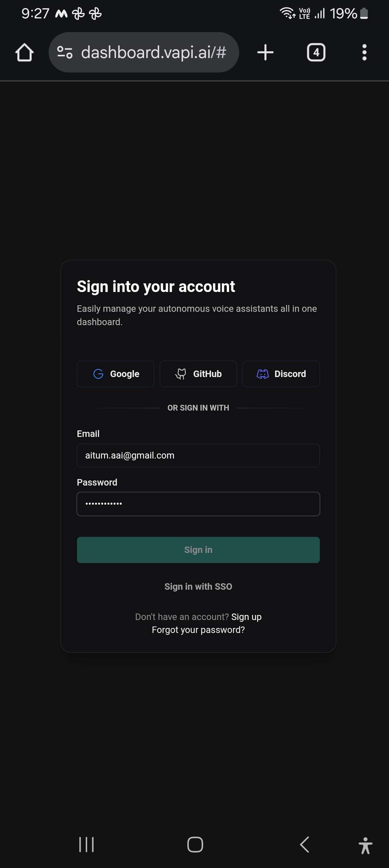Choose Sign in with SSO

pyautogui.click(x=198, y=586)
